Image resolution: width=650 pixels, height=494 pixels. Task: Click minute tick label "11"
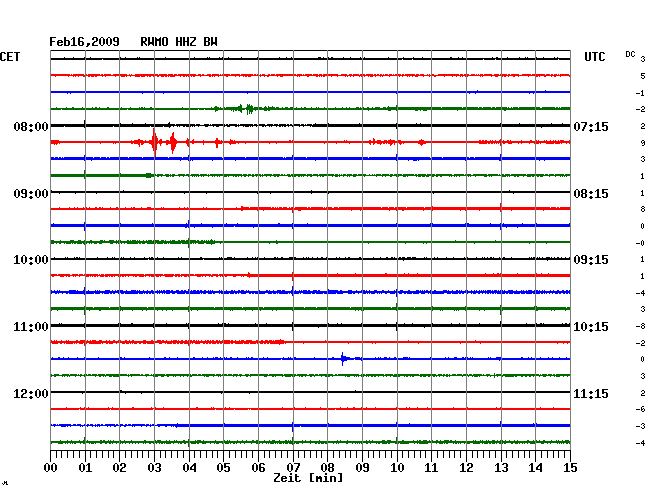point(431,468)
